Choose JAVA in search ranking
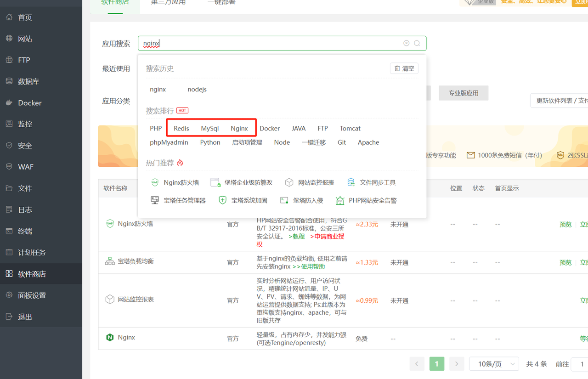The height and width of the screenshot is (379, 588). [x=299, y=128]
